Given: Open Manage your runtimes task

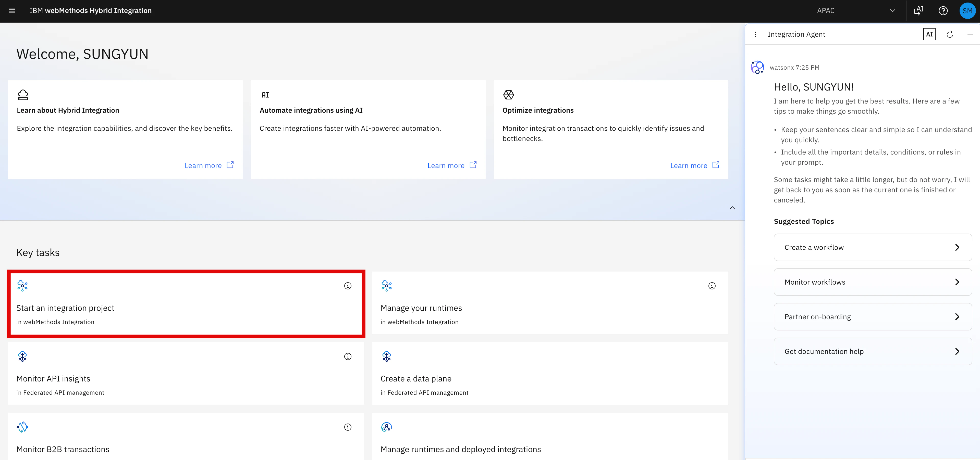Looking at the screenshot, I should click(x=550, y=303).
